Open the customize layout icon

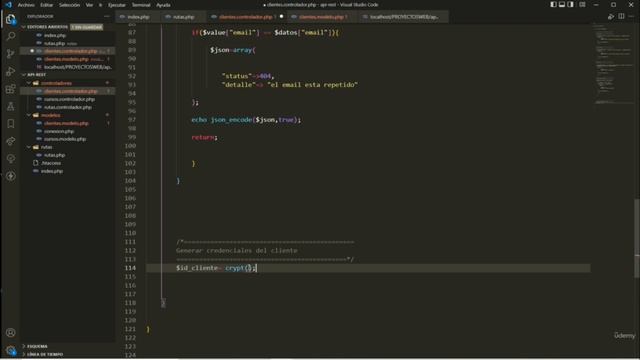click(x=582, y=4)
